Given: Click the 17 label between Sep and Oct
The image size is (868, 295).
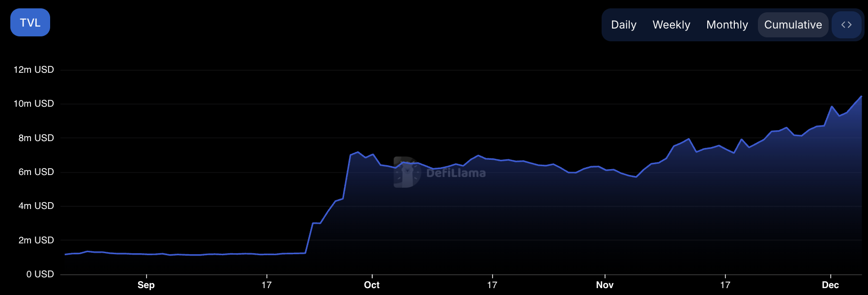Looking at the screenshot, I should 266,285.
